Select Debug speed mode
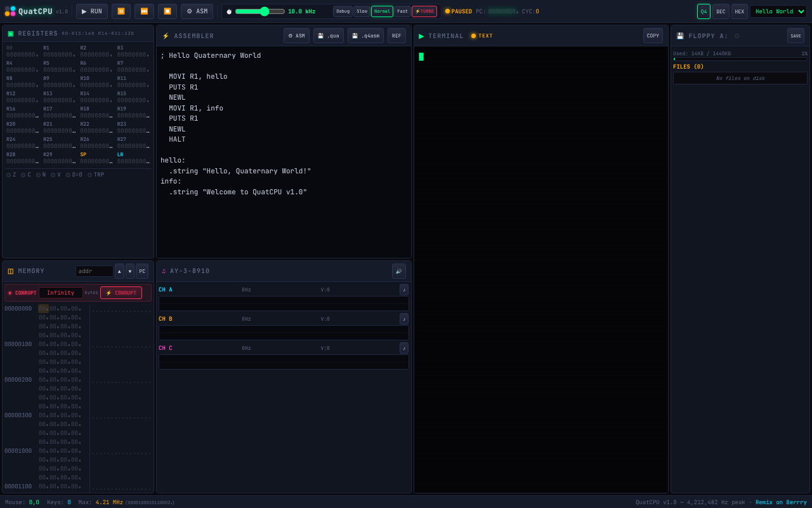 [343, 11]
